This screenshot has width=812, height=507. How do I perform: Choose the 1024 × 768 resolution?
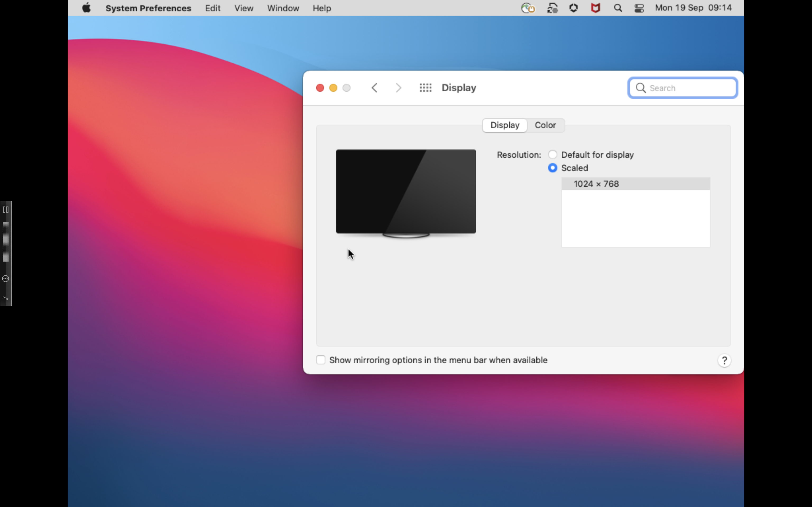(596, 184)
